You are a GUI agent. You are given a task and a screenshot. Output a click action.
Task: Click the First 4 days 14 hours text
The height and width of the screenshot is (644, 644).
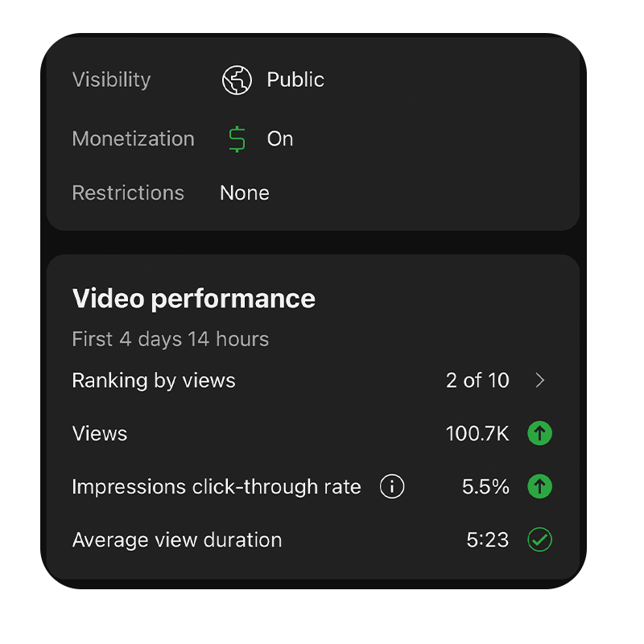(171, 339)
